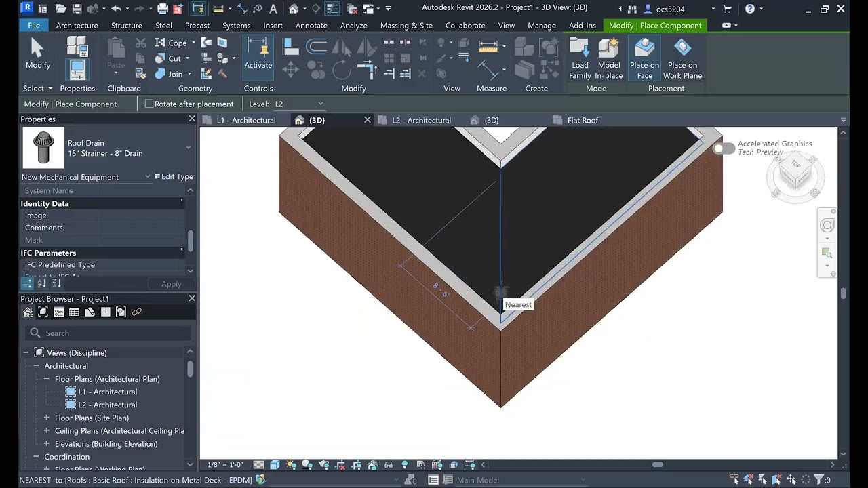Choose Place on Work Plane placement
This screenshot has height=488, width=868.
682,58
